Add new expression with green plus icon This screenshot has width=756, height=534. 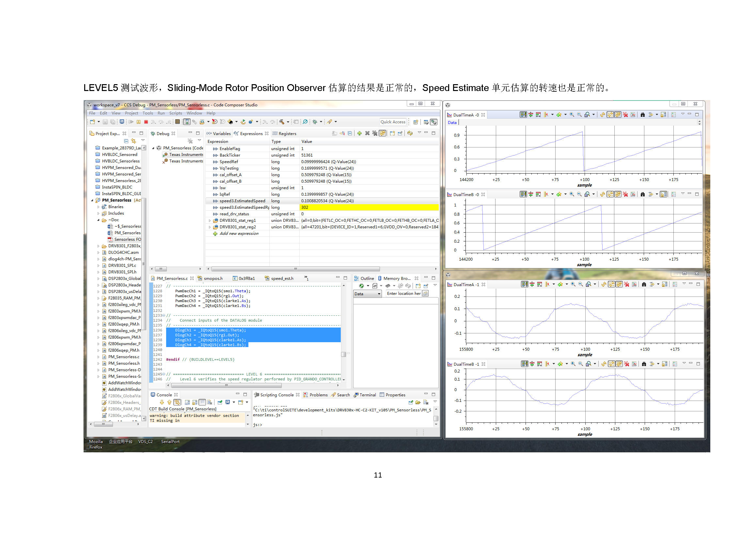pos(359,134)
